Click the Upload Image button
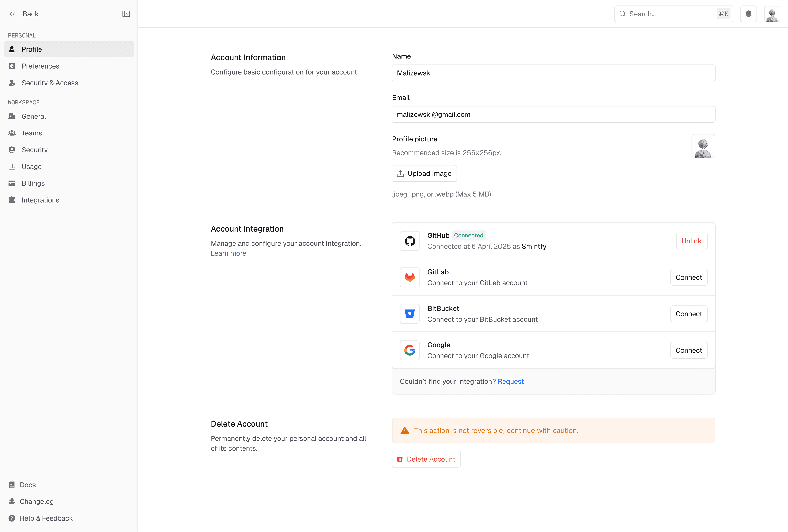The image size is (788, 532). [424, 174]
